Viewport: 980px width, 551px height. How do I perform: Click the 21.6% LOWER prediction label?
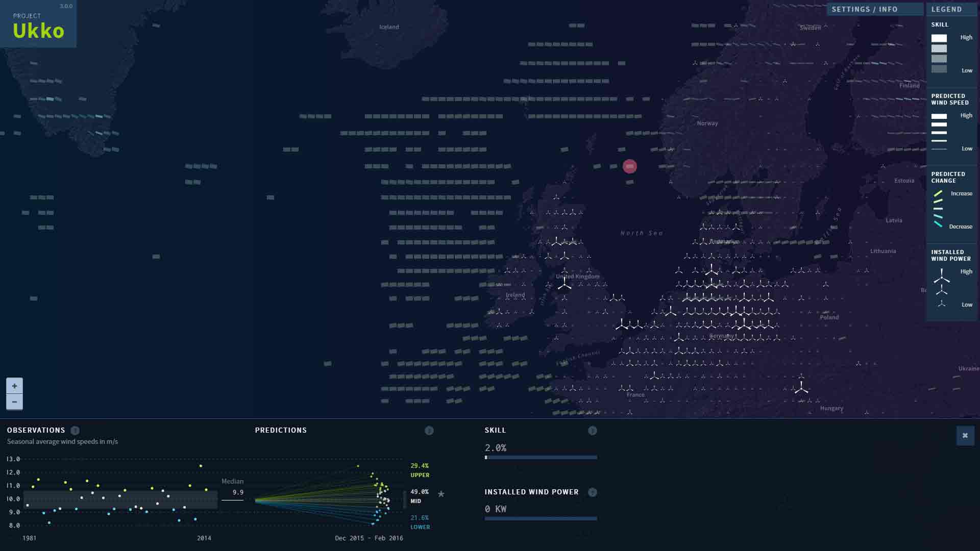pos(420,522)
